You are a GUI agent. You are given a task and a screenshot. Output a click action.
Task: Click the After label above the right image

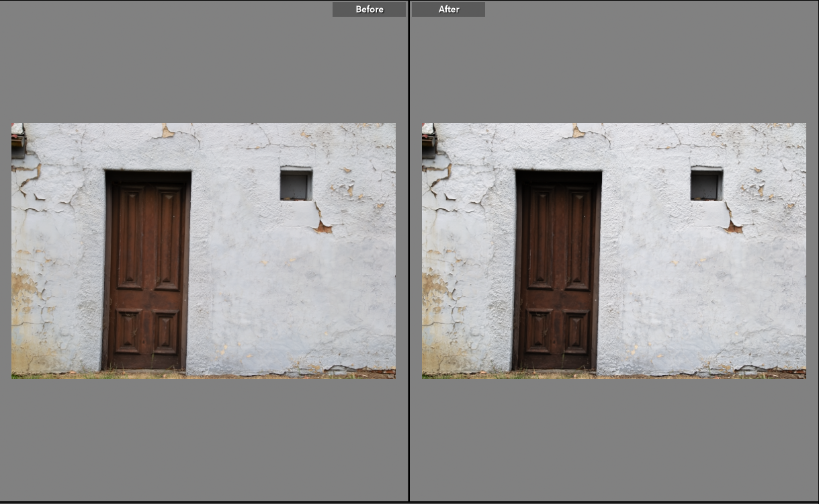(448, 9)
